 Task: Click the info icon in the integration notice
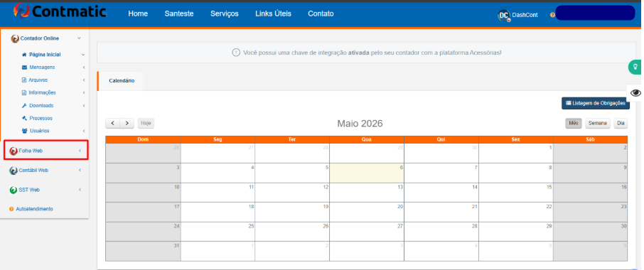(236, 53)
